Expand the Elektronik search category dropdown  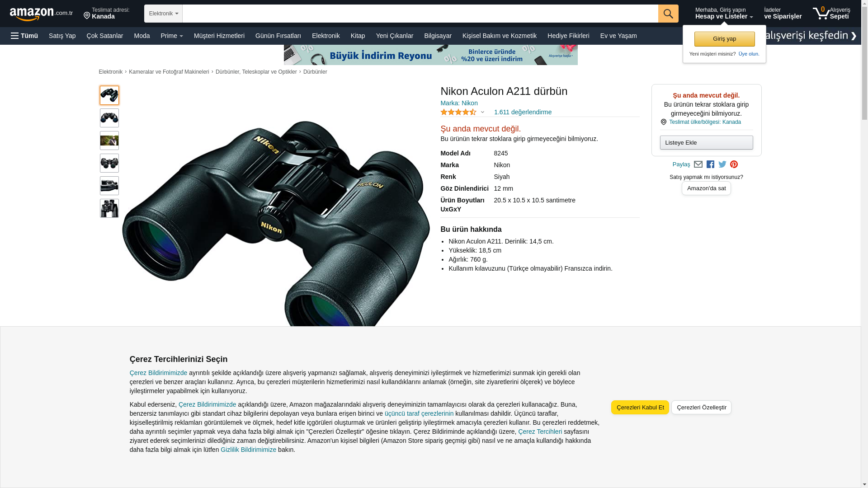point(163,14)
